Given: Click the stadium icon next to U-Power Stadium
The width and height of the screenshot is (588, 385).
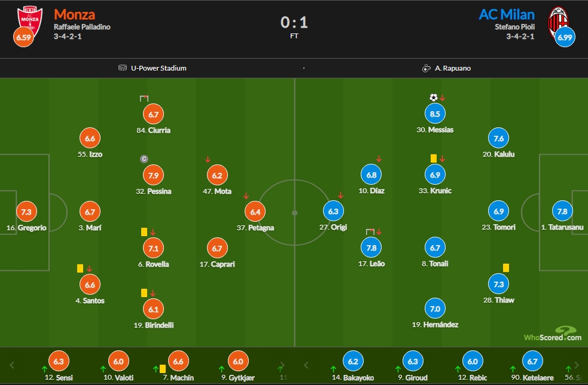Looking at the screenshot, I should (123, 68).
